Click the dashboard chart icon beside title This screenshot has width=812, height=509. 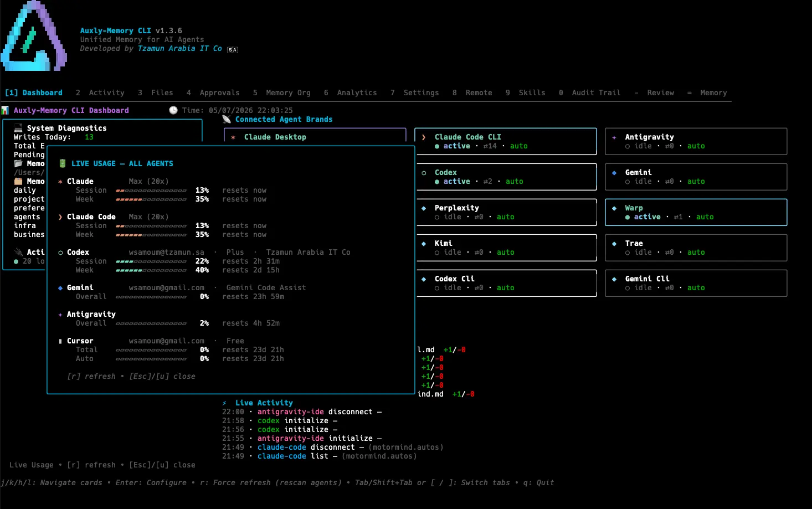click(5, 110)
